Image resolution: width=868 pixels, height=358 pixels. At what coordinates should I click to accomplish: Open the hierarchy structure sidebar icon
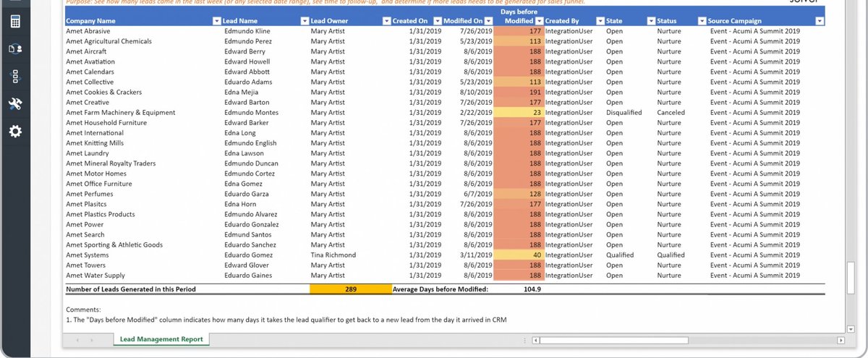tap(15, 77)
